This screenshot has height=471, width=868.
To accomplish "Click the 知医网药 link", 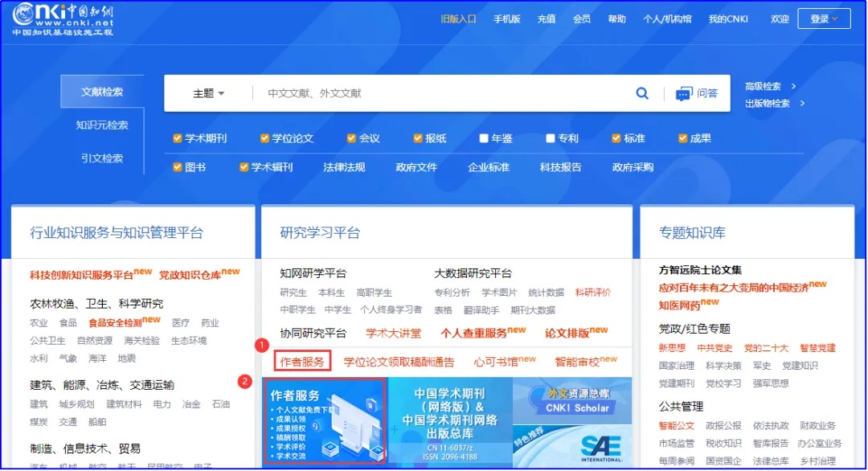I will click(679, 305).
